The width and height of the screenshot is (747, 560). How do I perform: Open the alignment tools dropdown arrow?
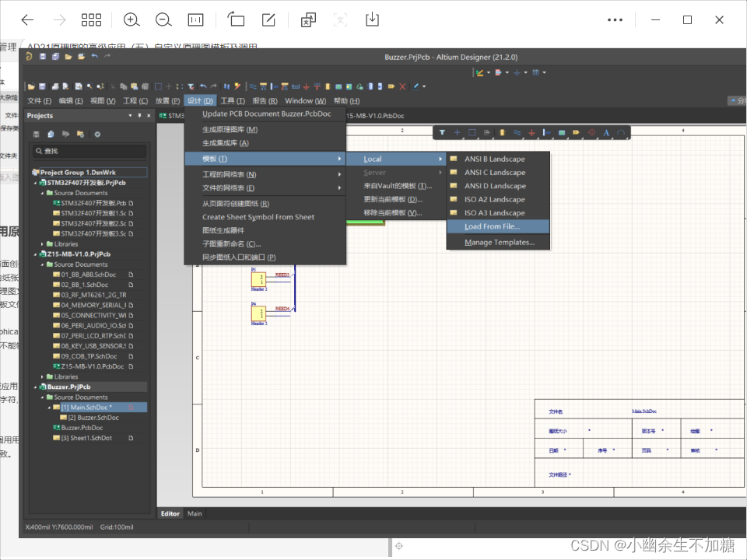coord(507,73)
